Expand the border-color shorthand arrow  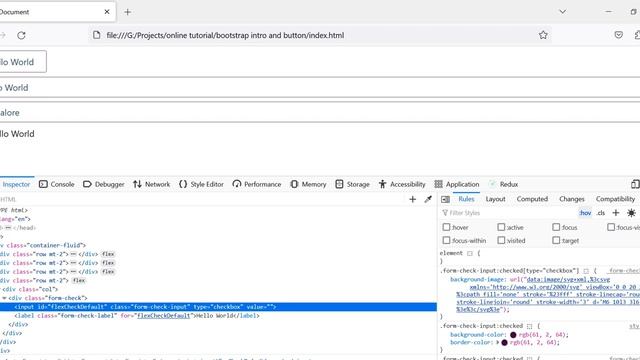[498, 342]
